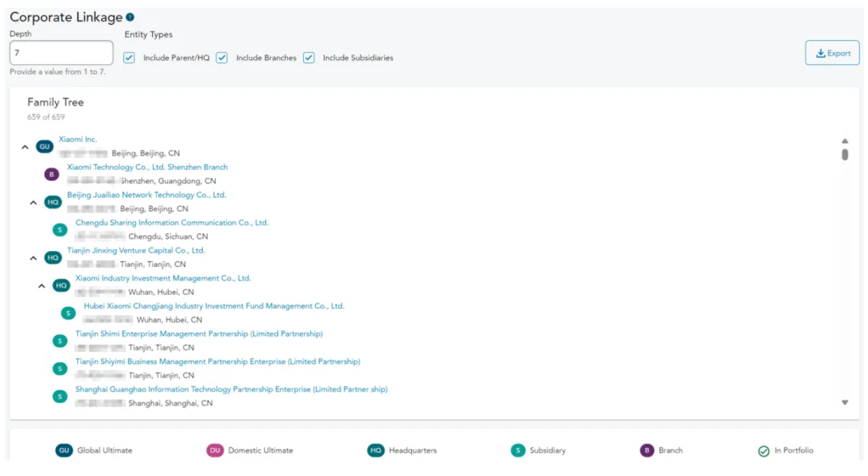Image resolution: width=868 pixels, height=476 pixels.
Task: Click HQ badge for Beijing Juailiao Network Technology
Action: tap(53, 202)
